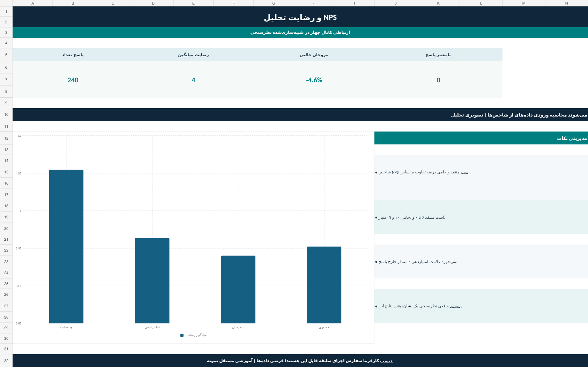Click the 'تماس تلفنی' axis label
The width and height of the screenshot is (588, 367).
152,327
